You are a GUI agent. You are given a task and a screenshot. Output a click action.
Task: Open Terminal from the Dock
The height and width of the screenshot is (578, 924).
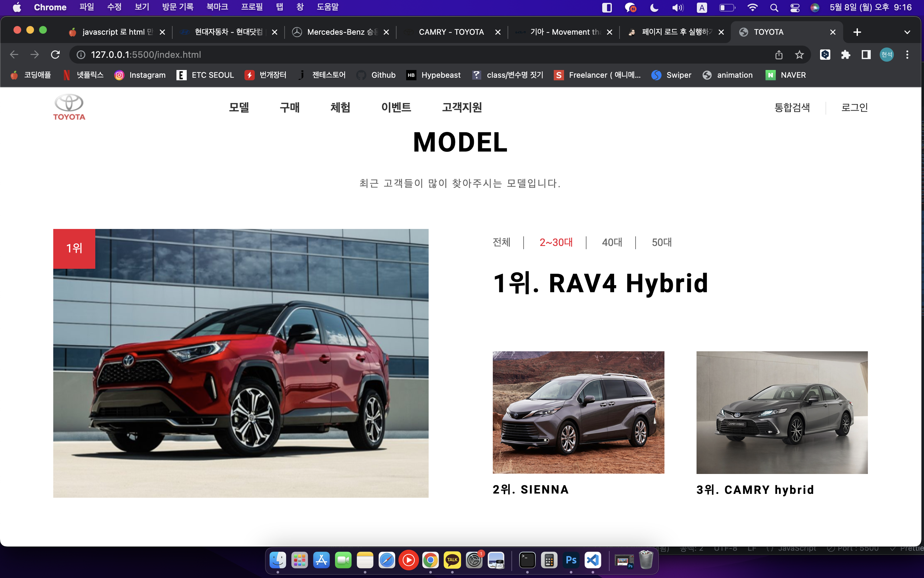[x=527, y=560]
